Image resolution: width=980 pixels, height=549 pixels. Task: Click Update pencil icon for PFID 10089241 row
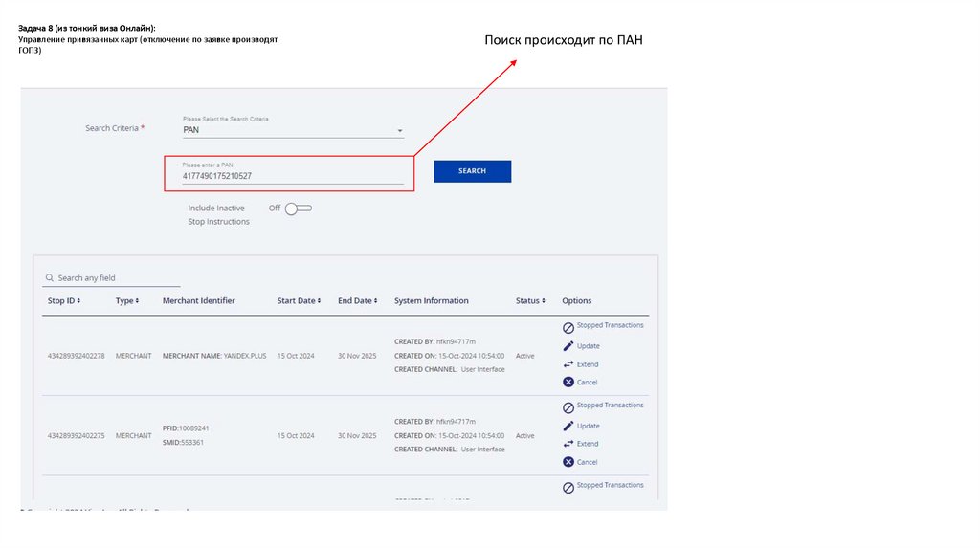(568, 426)
